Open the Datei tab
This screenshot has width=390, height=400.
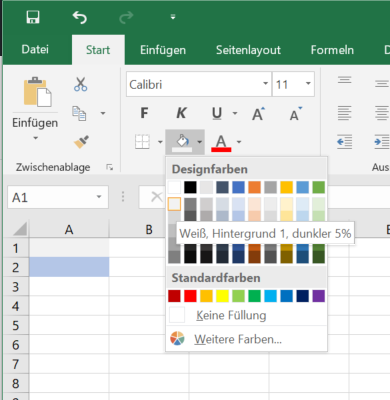[x=35, y=50]
